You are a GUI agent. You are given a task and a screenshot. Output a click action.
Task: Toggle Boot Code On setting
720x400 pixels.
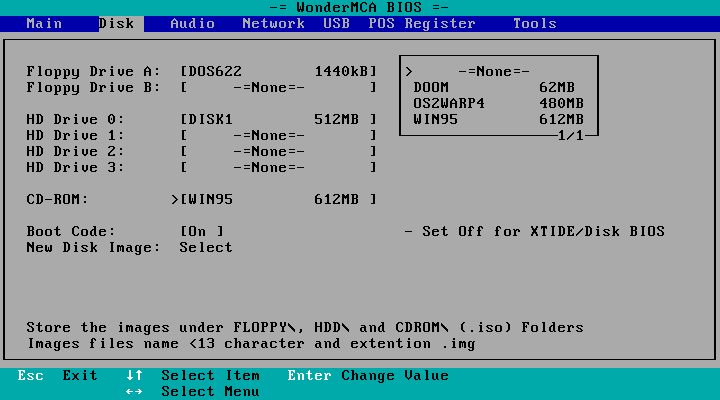pyautogui.click(x=202, y=231)
